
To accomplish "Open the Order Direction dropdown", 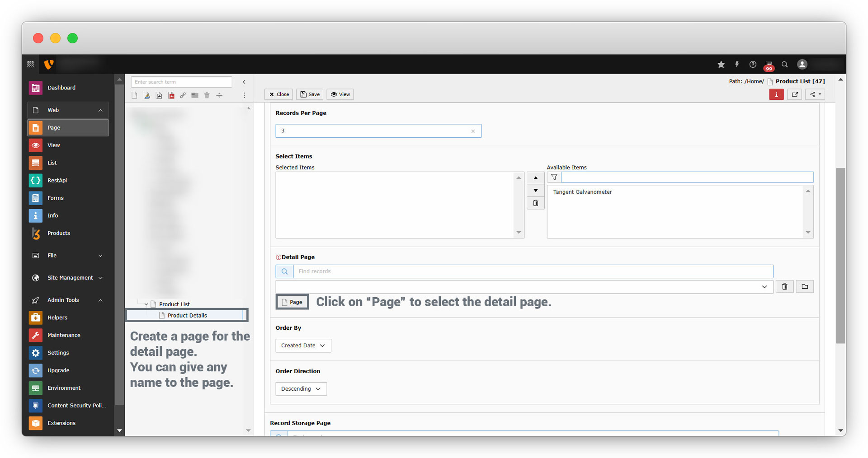I will (x=301, y=389).
